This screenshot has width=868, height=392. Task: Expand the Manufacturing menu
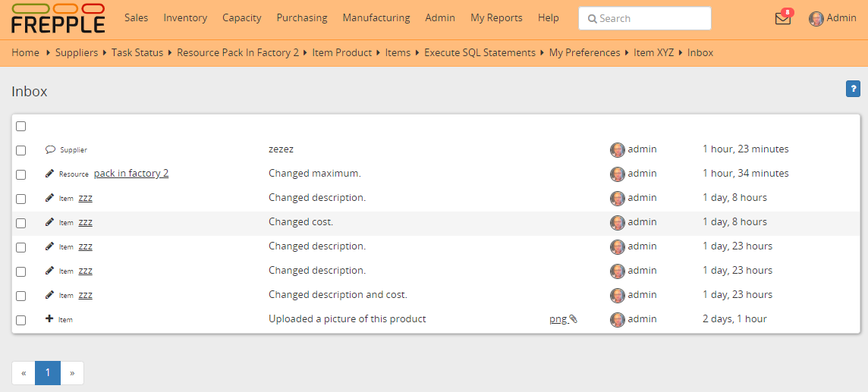[376, 18]
